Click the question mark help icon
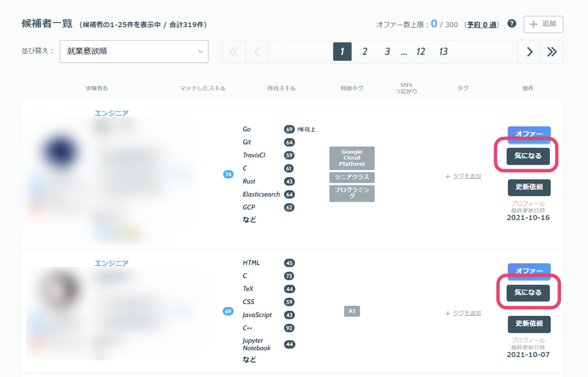The image size is (588, 377). pyautogui.click(x=511, y=24)
